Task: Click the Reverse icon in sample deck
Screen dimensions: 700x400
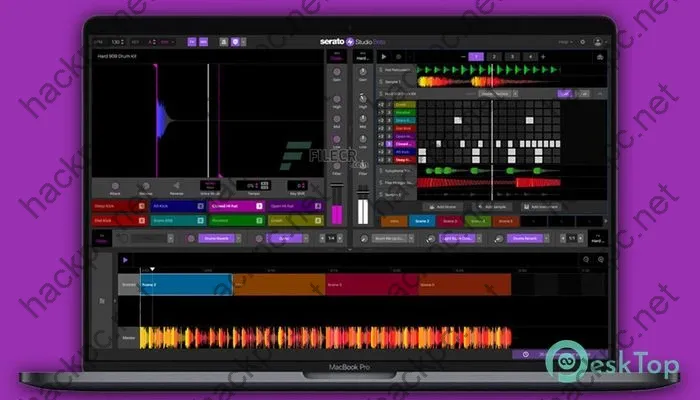Action: [x=176, y=186]
